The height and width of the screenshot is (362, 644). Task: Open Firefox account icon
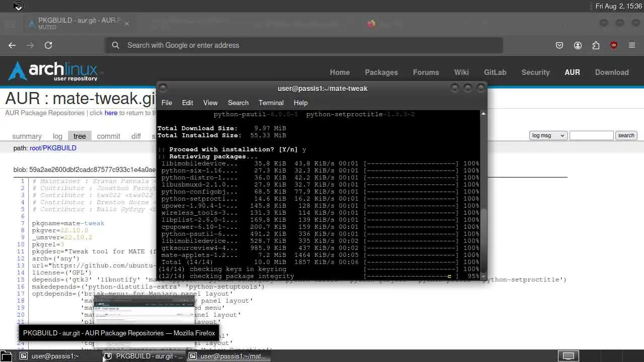pos(578,45)
